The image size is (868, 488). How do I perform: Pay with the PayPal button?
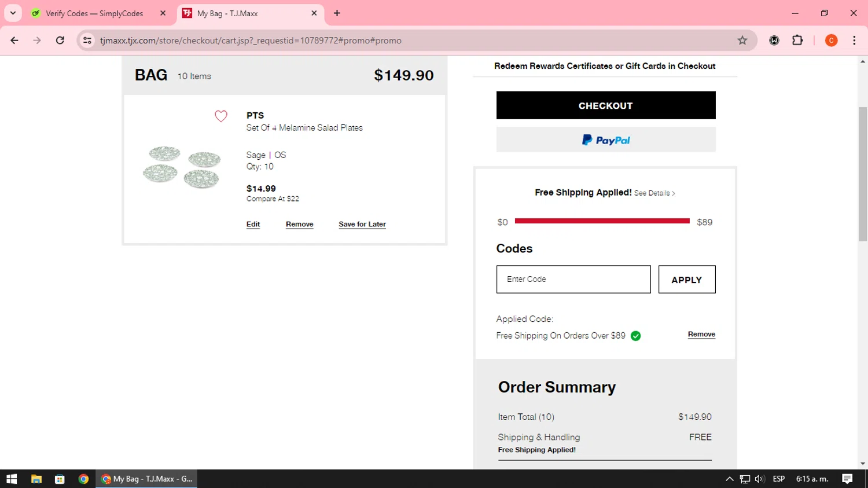tap(606, 140)
